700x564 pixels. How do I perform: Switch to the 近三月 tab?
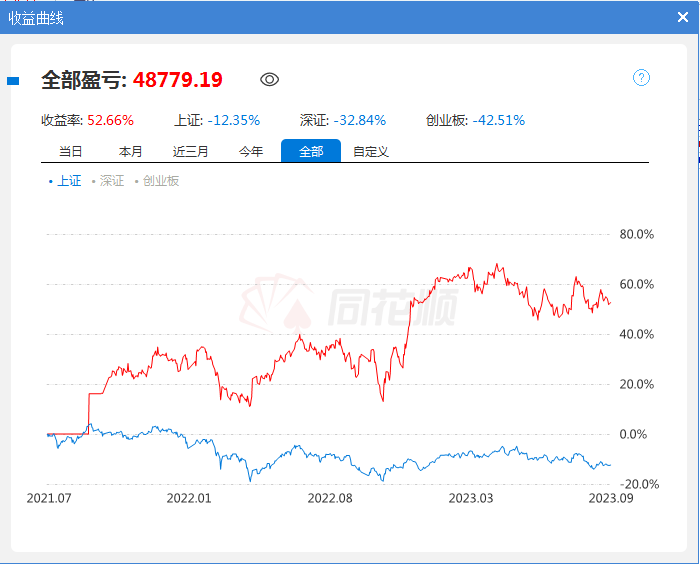(191, 151)
